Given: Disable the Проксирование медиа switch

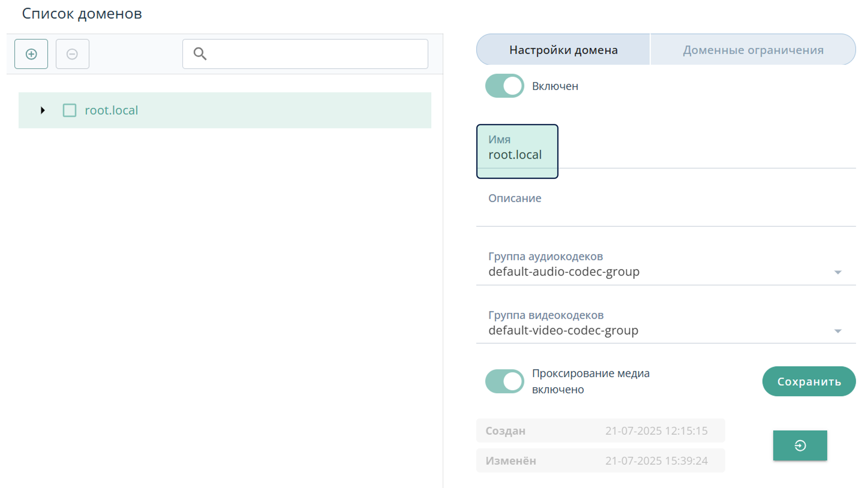Looking at the screenshot, I should 504,381.
